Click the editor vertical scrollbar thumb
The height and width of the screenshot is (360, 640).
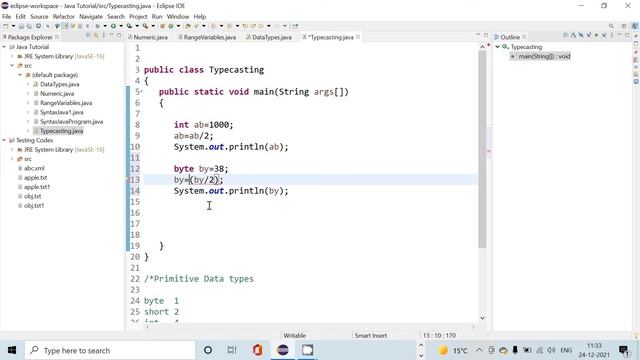pyautogui.click(x=482, y=149)
